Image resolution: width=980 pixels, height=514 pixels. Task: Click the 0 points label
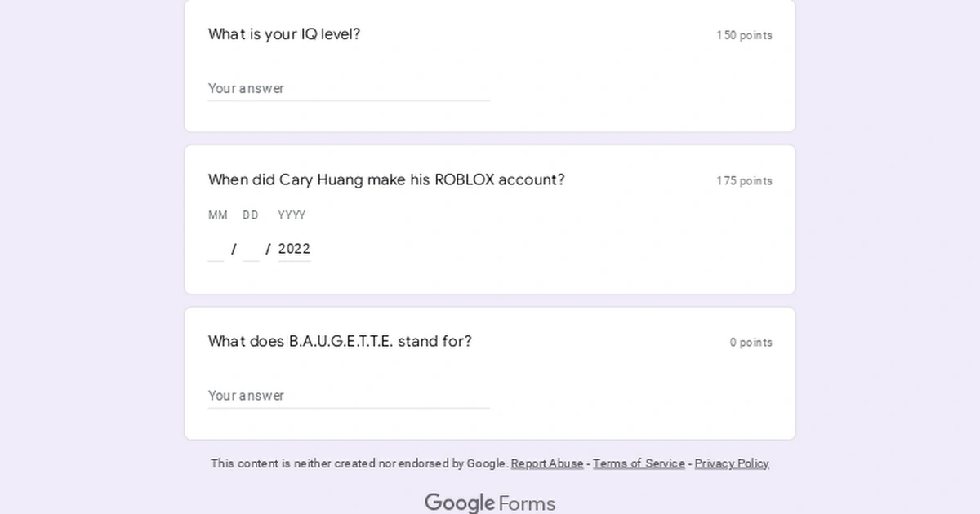pos(751,343)
